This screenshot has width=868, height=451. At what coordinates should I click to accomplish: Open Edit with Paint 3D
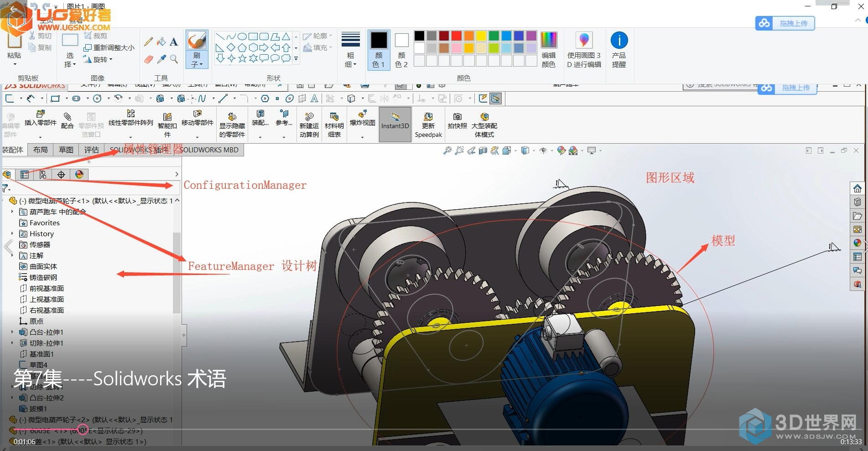click(584, 49)
